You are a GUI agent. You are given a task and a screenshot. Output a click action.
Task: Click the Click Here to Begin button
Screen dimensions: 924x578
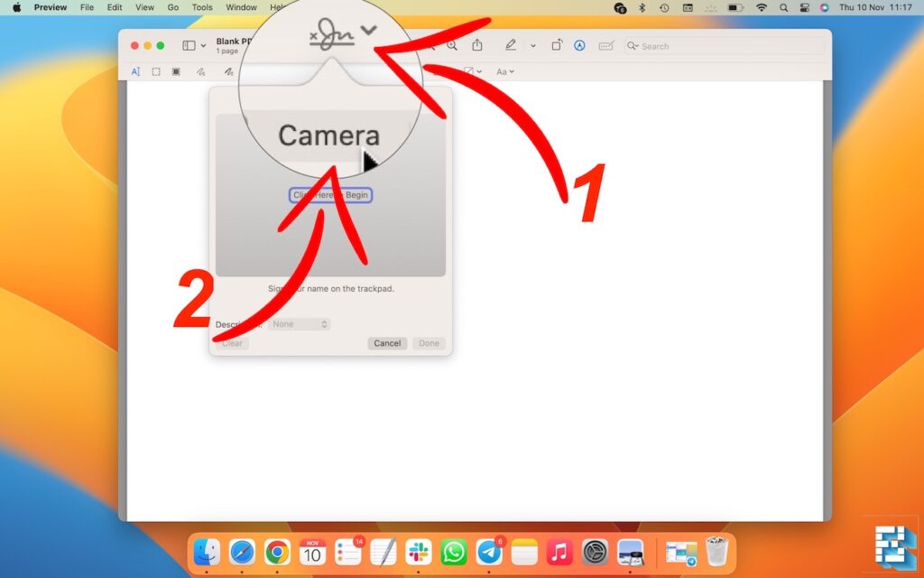(330, 194)
